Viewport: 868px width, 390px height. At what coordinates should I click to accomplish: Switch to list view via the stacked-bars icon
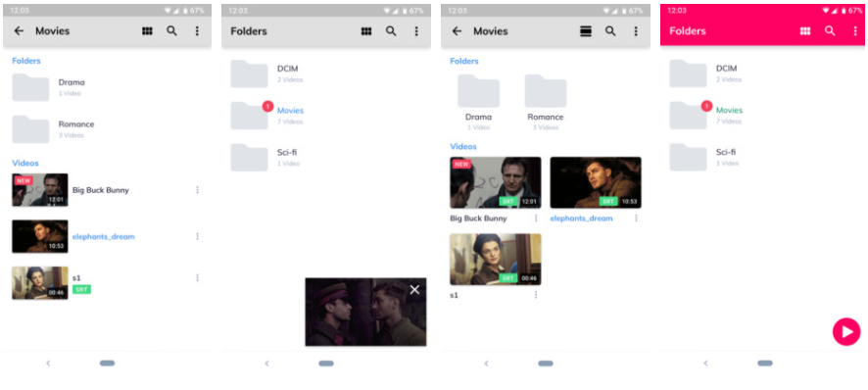[586, 31]
